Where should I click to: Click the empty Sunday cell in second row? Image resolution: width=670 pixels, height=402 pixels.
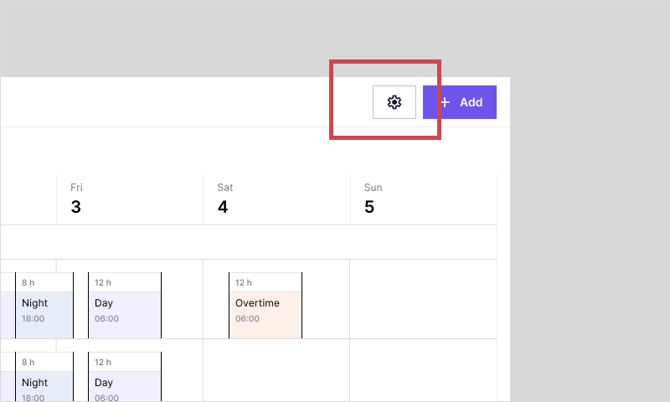423,372
